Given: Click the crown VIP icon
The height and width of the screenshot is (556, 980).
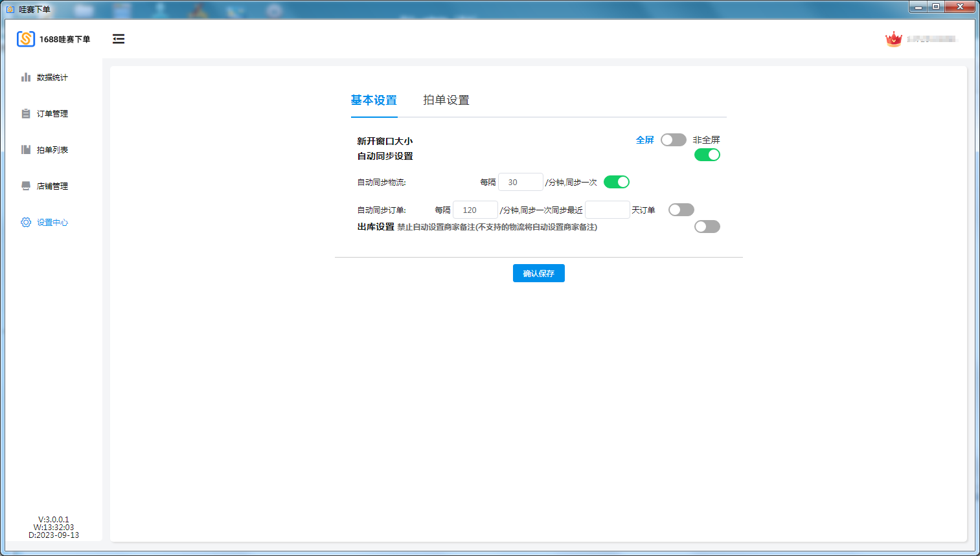Looking at the screenshot, I should (893, 39).
